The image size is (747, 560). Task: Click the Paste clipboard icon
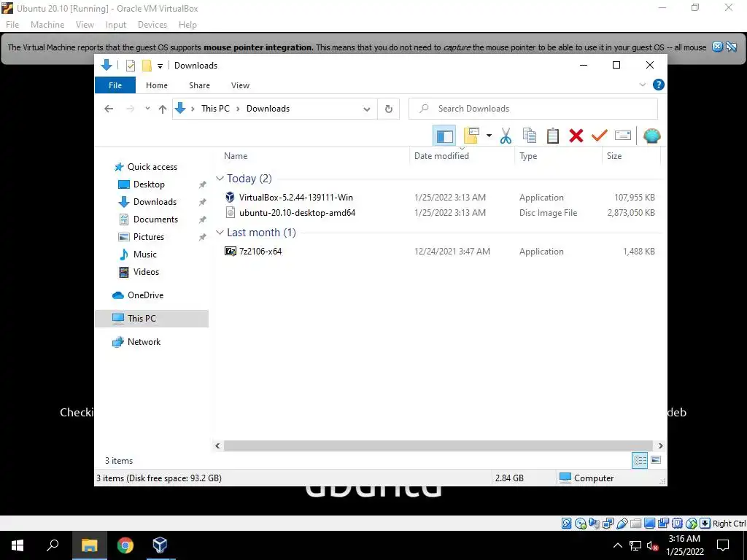point(553,136)
